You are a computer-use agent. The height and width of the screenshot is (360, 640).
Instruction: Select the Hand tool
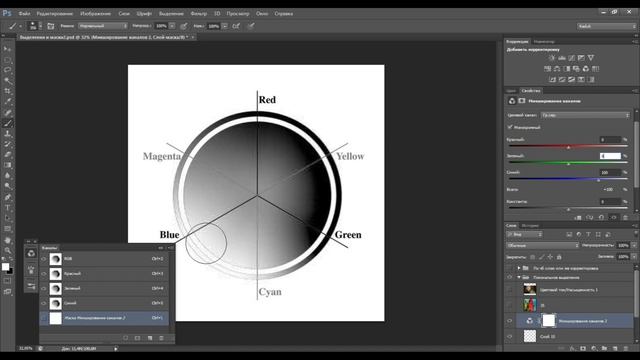click(x=7, y=240)
